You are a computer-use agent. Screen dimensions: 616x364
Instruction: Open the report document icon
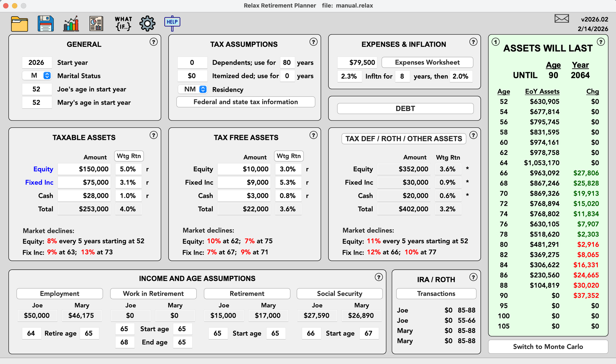click(x=96, y=24)
